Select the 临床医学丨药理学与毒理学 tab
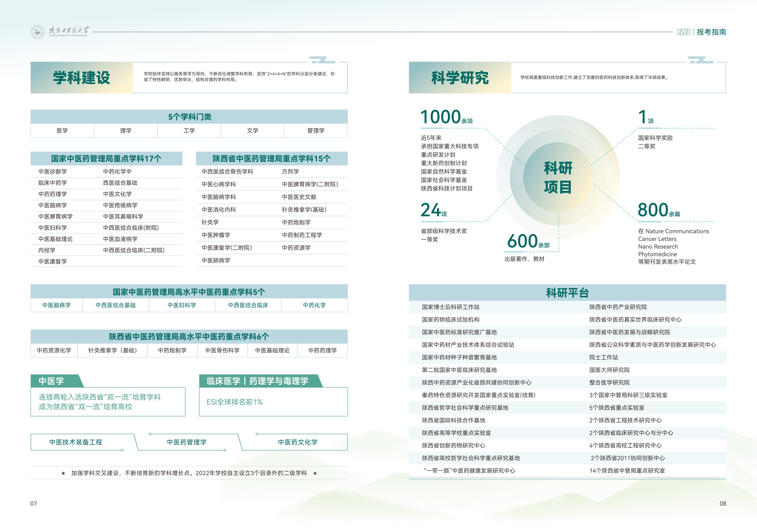 [x=257, y=381]
